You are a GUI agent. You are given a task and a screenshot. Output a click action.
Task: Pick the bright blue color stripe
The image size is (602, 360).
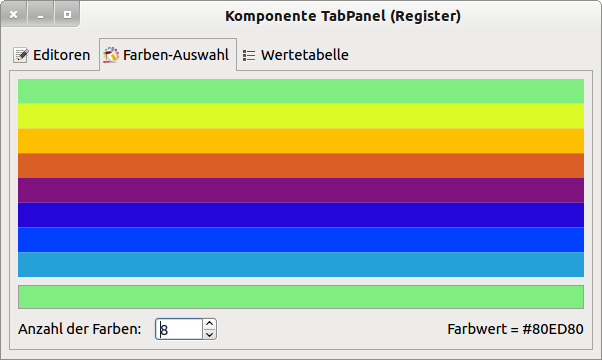301,240
